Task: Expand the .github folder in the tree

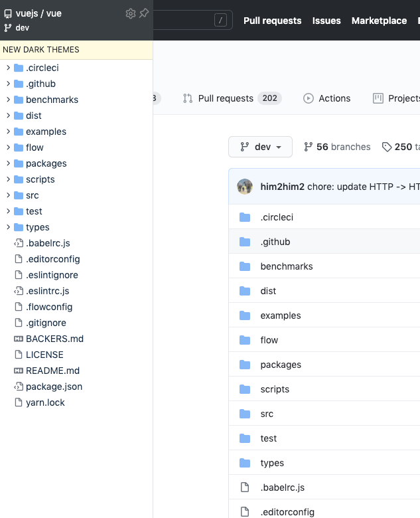Action: (x=8, y=84)
